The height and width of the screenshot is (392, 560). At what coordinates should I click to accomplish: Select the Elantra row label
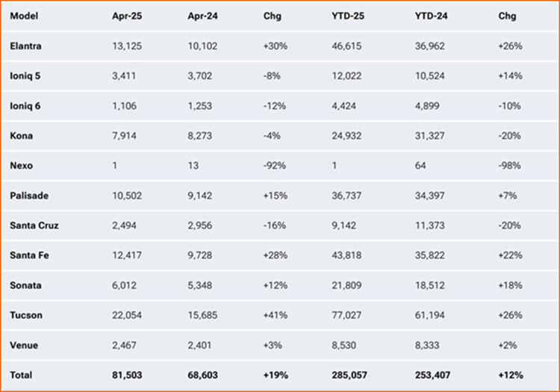(x=27, y=46)
